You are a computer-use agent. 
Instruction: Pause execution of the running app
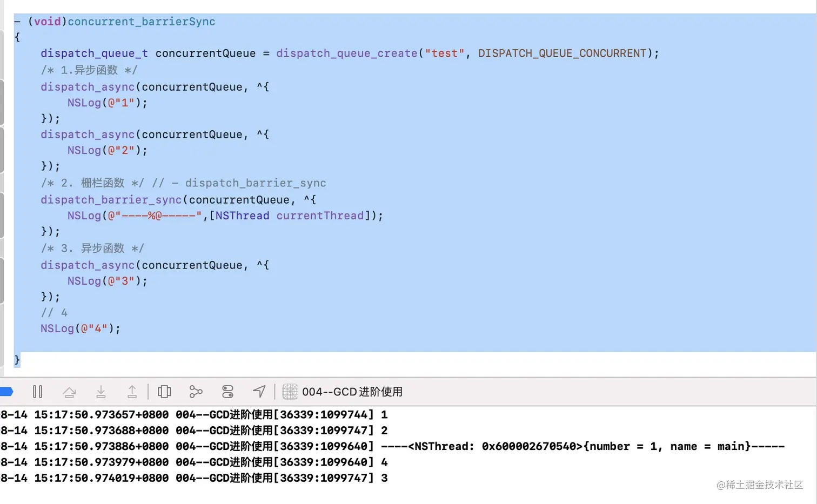point(38,392)
